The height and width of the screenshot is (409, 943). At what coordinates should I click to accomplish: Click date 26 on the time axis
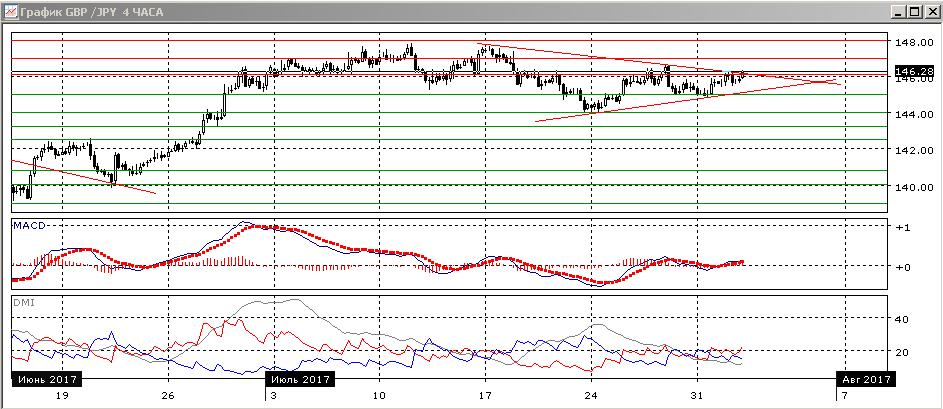(168, 396)
